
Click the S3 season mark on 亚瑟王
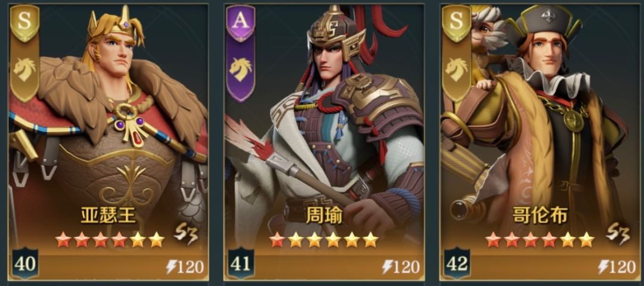pyautogui.click(x=185, y=233)
